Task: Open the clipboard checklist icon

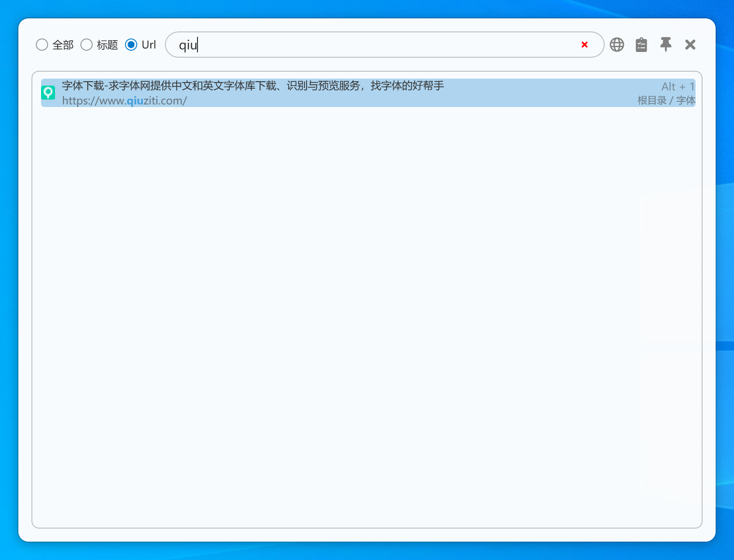Action: pyautogui.click(x=641, y=45)
